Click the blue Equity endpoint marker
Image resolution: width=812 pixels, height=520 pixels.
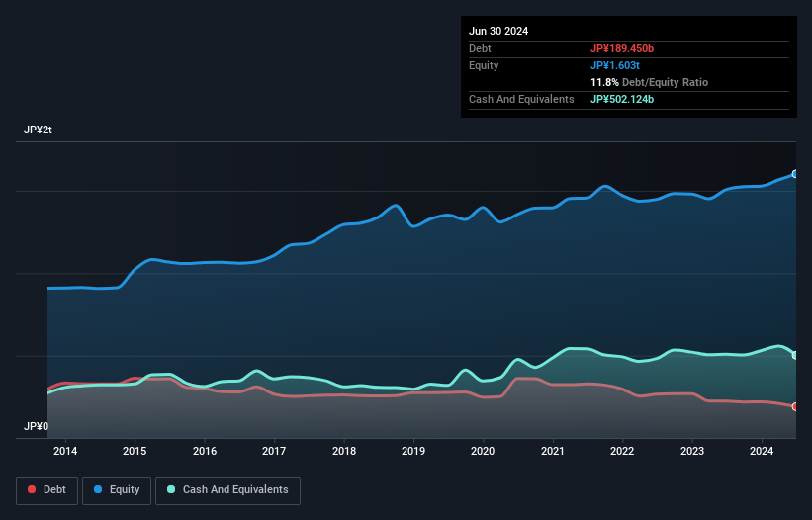pyautogui.click(x=795, y=174)
